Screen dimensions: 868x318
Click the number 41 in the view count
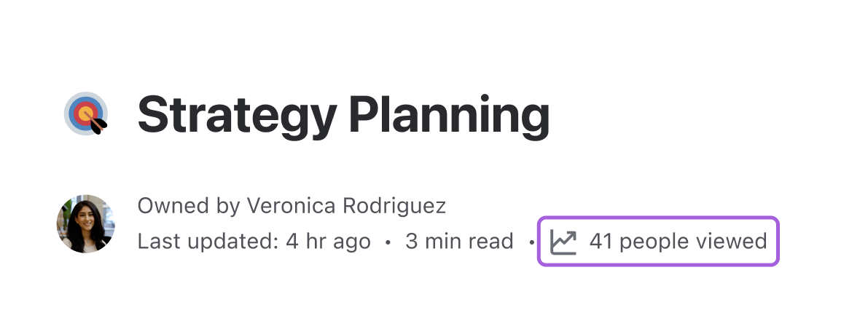601,242
